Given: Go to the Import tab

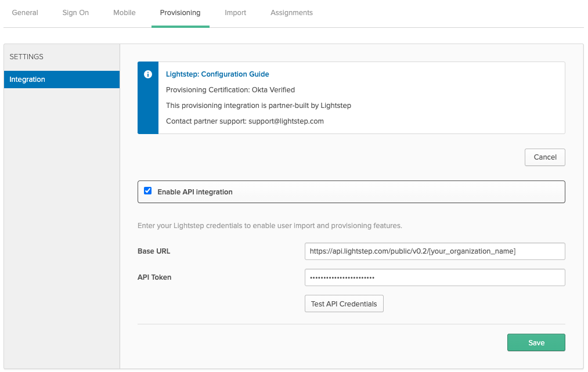Looking at the screenshot, I should click(235, 13).
